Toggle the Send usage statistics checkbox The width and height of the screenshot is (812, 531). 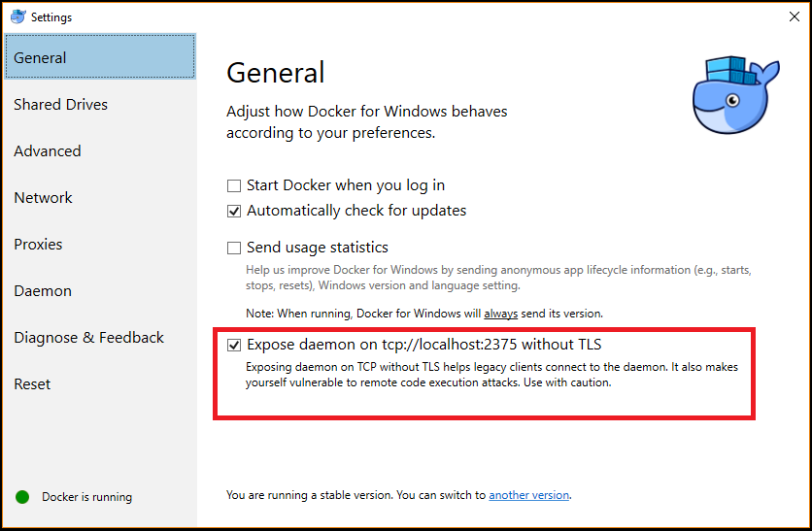[x=234, y=248]
